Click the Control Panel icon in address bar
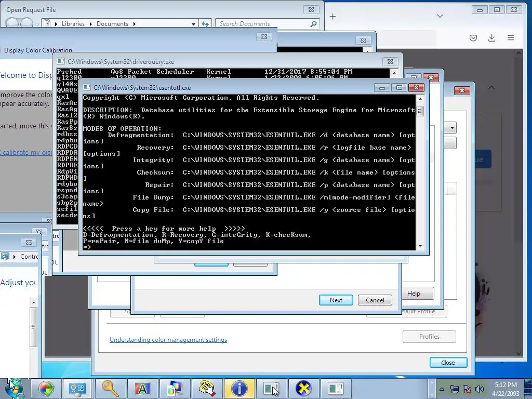Screen dimensions: 532x399 click(x=5, y=257)
